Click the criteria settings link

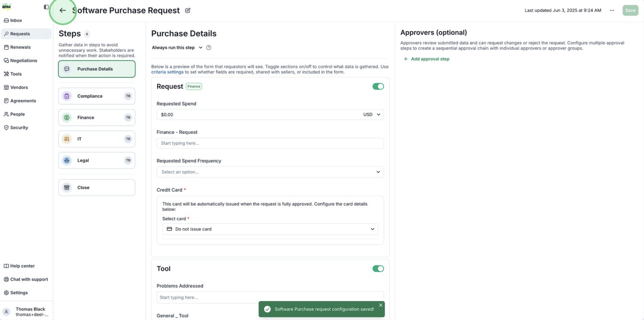click(167, 72)
